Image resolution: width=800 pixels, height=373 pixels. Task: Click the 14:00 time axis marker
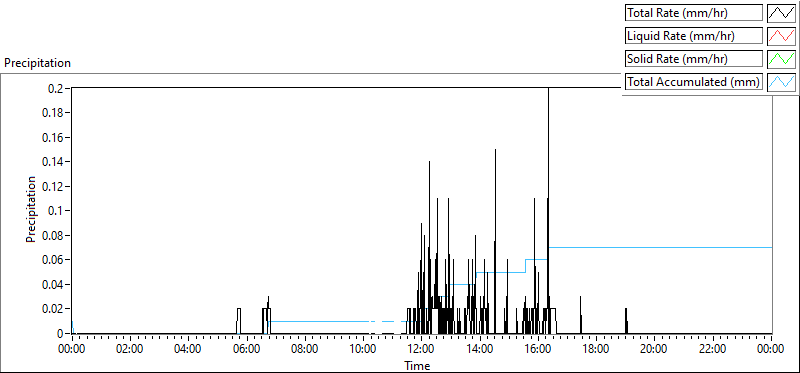pyautogui.click(x=480, y=350)
